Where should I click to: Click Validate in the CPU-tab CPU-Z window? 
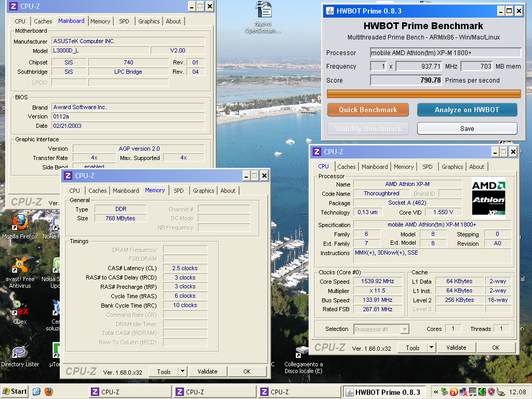456,348
